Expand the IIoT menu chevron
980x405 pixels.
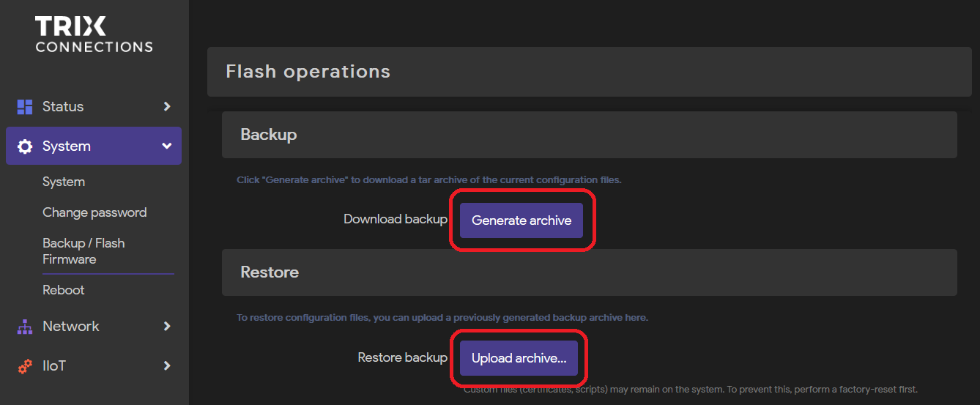(x=167, y=365)
